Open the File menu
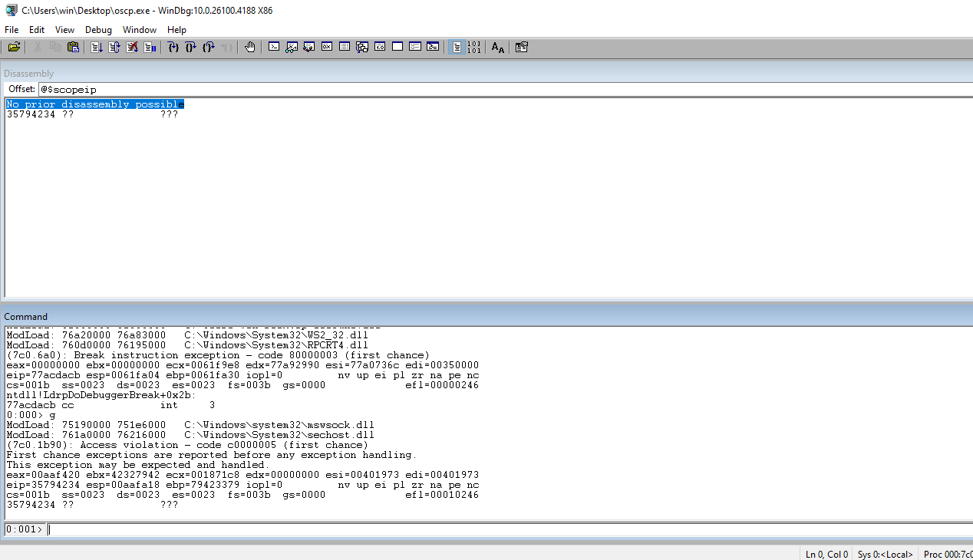The width and height of the screenshot is (973, 560). pyautogui.click(x=12, y=30)
